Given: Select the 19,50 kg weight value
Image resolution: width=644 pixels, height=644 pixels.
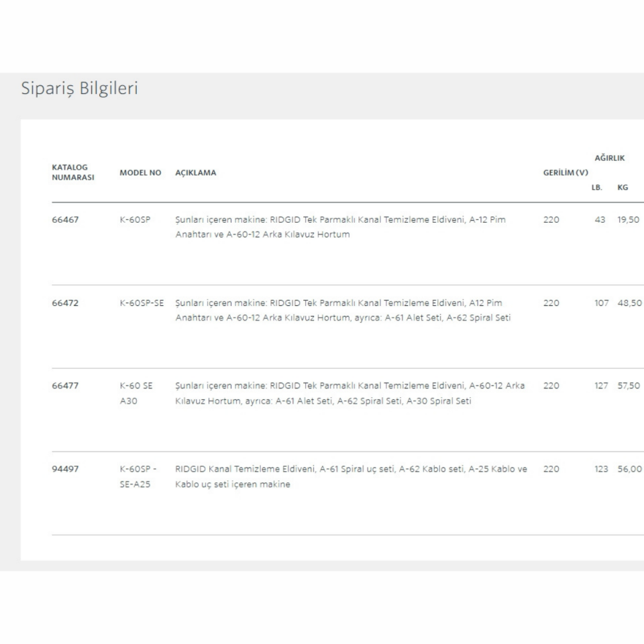Looking at the screenshot, I should click(629, 219).
